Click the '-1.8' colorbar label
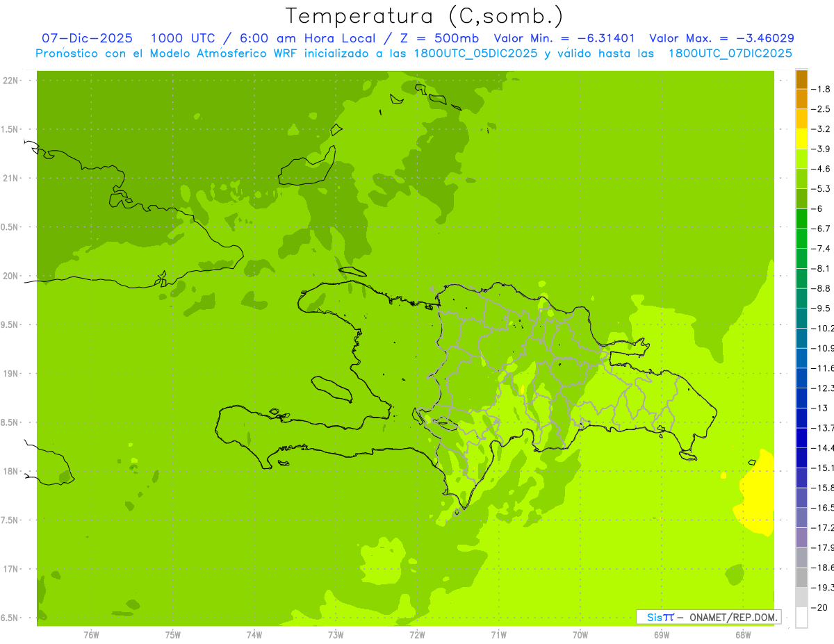 click(822, 89)
